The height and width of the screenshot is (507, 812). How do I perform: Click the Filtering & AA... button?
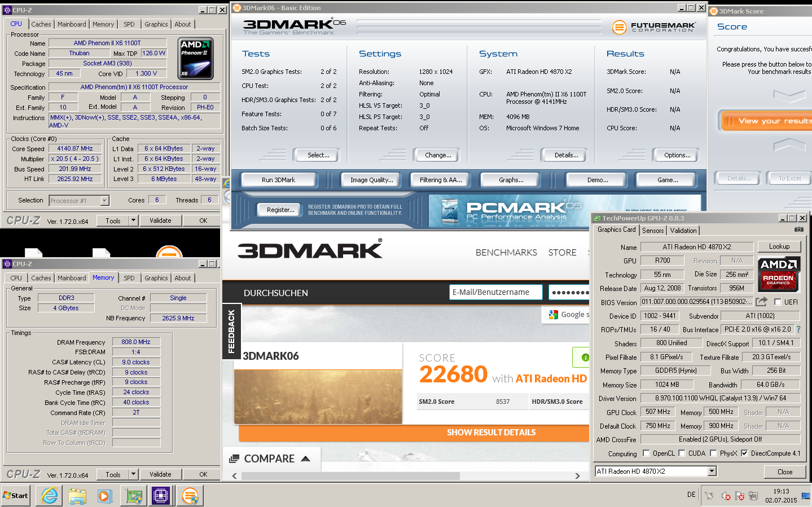tap(441, 180)
